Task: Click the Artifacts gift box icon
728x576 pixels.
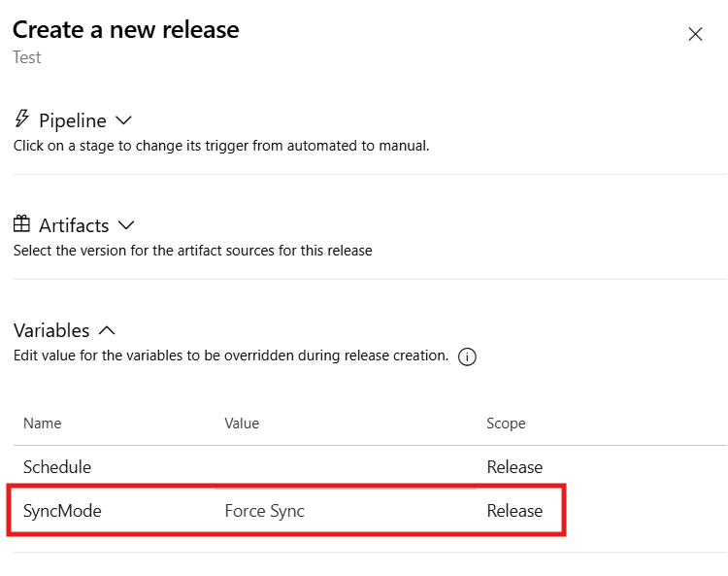Action: coord(22,224)
